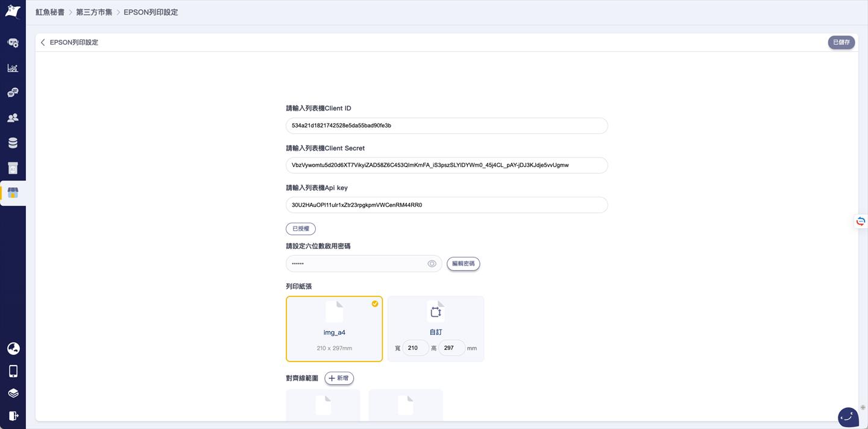Click the 已儲存 button at top right
The height and width of the screenshot is (429, 868).
click(x=841, y=43)
